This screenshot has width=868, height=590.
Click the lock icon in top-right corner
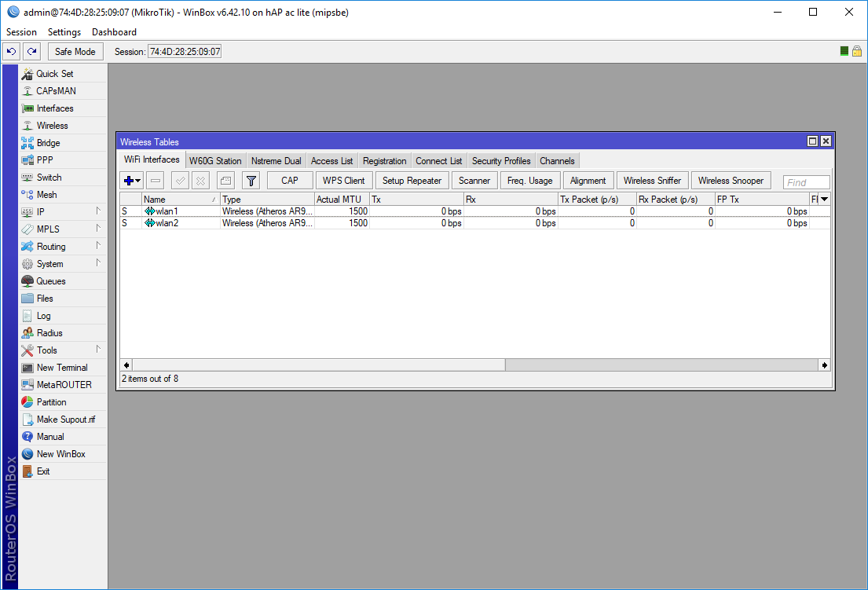click(x=856, y=51)
